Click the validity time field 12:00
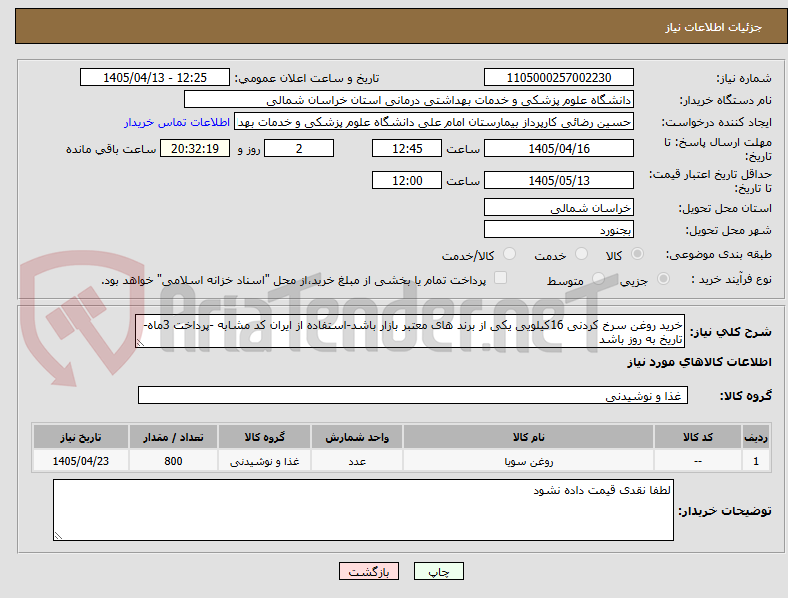The image size is (788, 598). 407,180
